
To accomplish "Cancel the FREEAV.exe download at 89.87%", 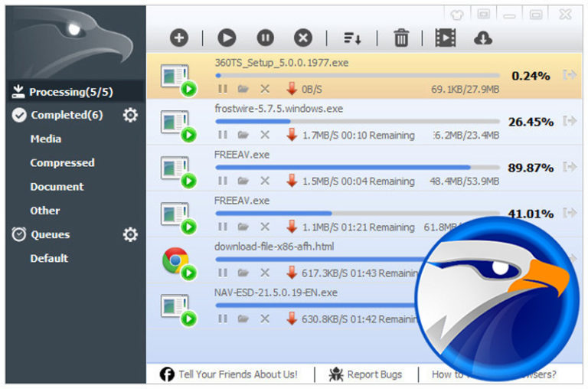I will (x=265, y=181).
